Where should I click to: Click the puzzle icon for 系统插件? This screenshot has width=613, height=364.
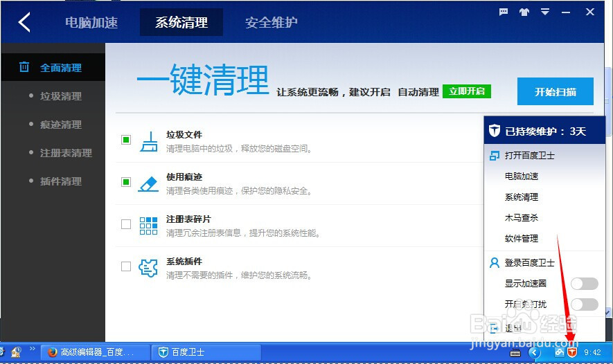pos(148,269)
